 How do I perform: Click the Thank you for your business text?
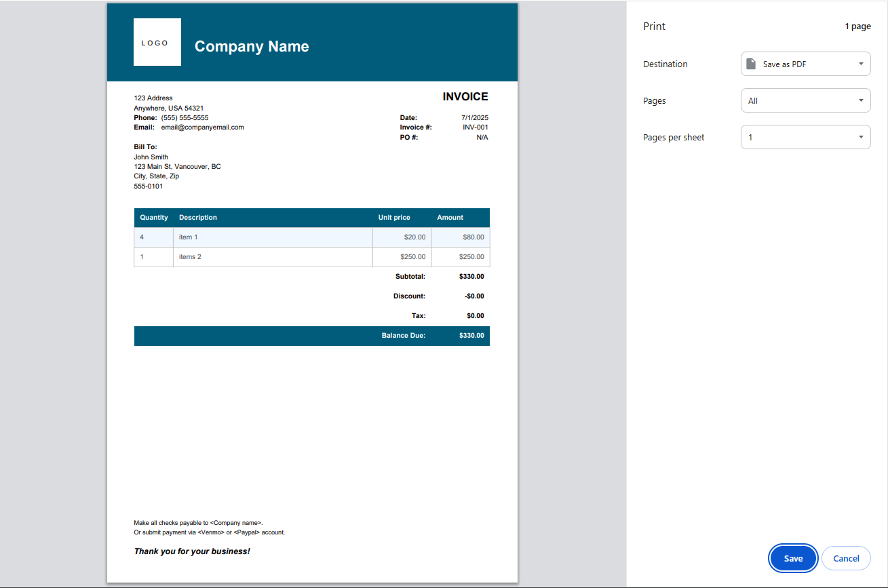point(192,551)
